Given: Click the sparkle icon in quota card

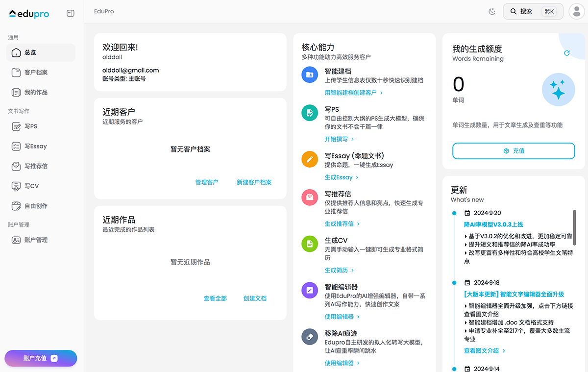Looking at the screenshot, I should point(558,90).
